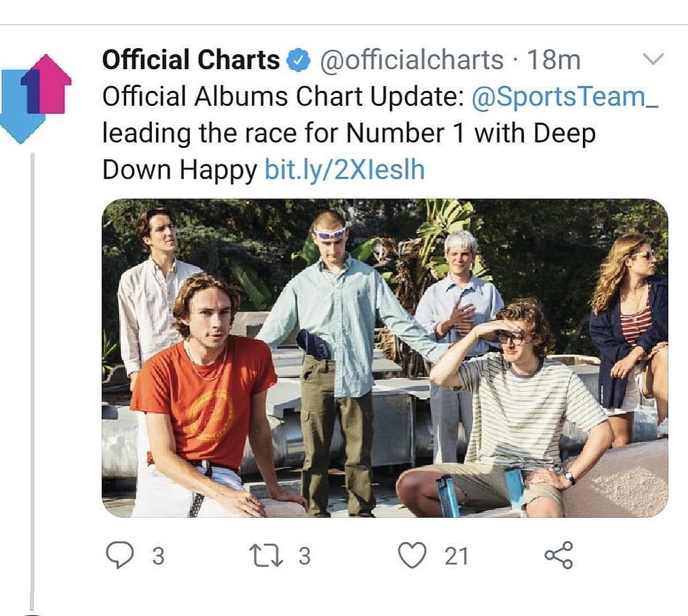This screenshot has height=616, width=688.
Task: Click the thread connector line below avatar
Action: click(x=32, y=381)
